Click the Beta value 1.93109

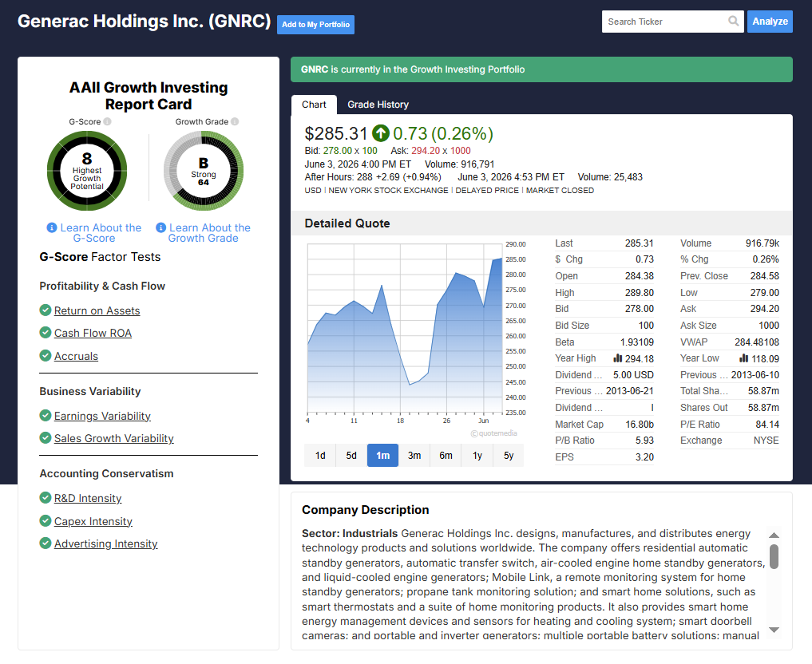[637, 342]
